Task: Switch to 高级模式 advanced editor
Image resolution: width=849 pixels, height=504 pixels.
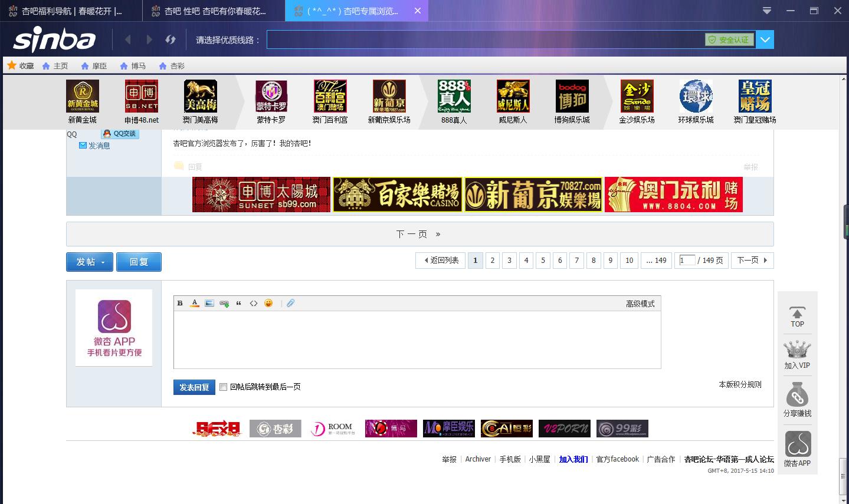Action: 640,304
